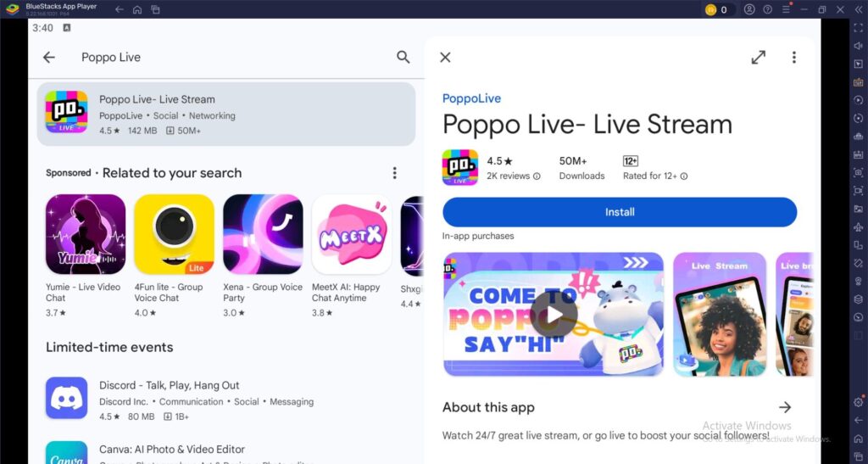
Task: Open Xena - Group Voice Party app
Action: click(x=263, y=256)
